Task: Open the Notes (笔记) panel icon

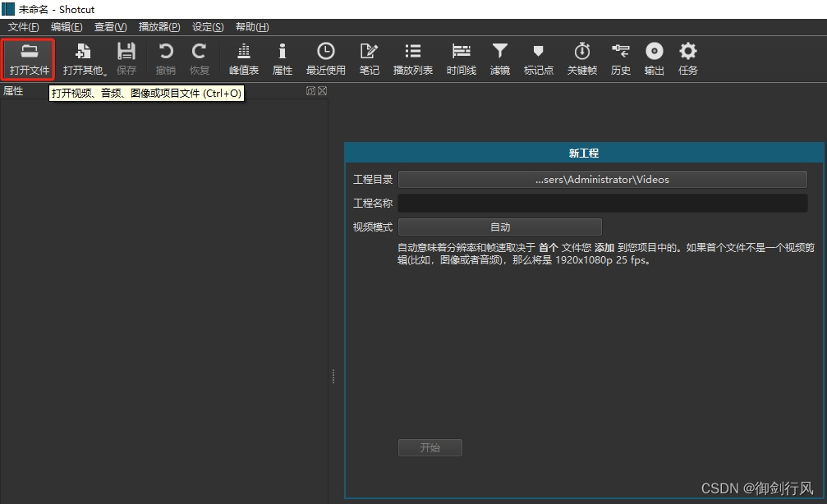Action: click(x=370, y=58)
